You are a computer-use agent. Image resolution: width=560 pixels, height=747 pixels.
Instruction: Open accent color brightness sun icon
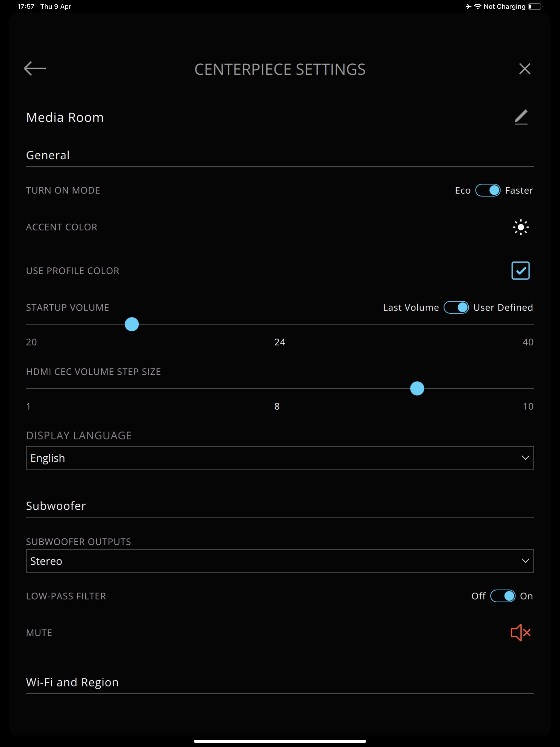[521, 227]
